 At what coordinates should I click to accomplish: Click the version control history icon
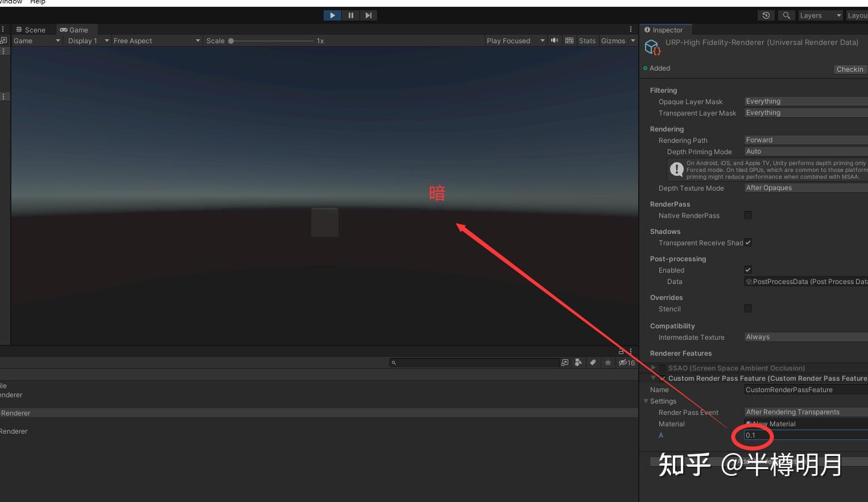click(766, 15)
